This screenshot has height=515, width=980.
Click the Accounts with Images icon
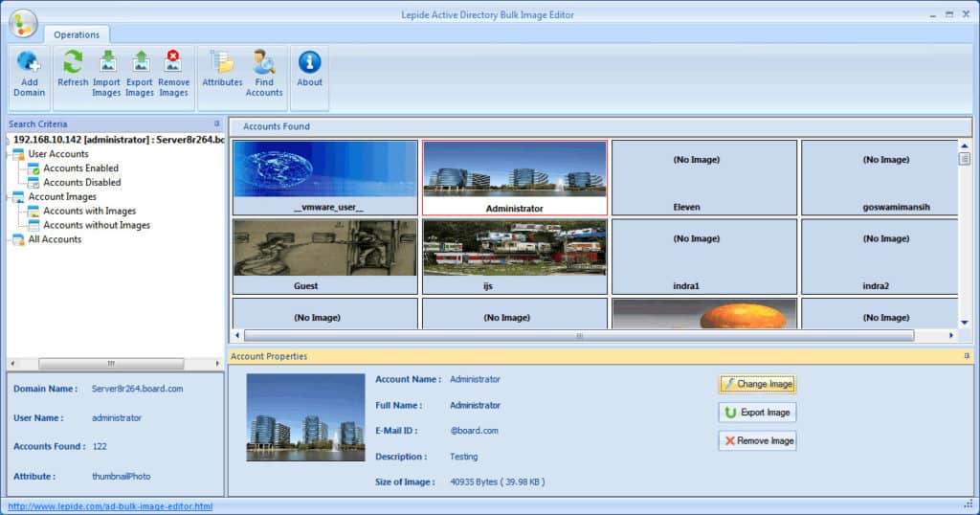pos(33,212)
